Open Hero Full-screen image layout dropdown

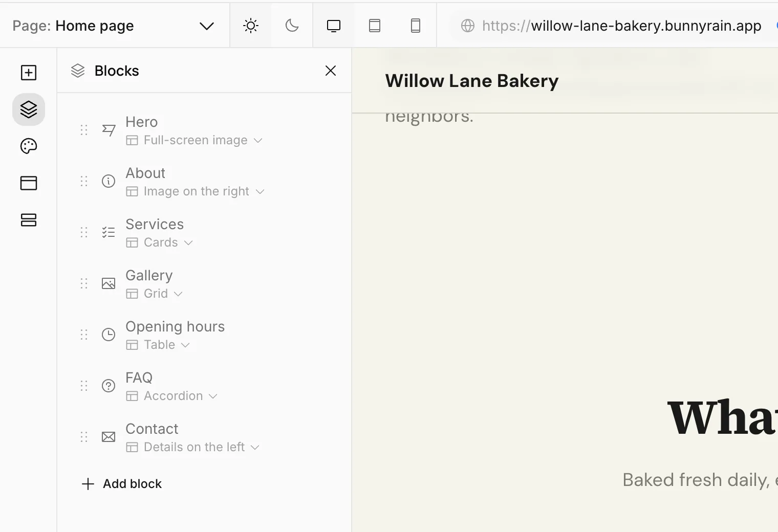point(194,140)
